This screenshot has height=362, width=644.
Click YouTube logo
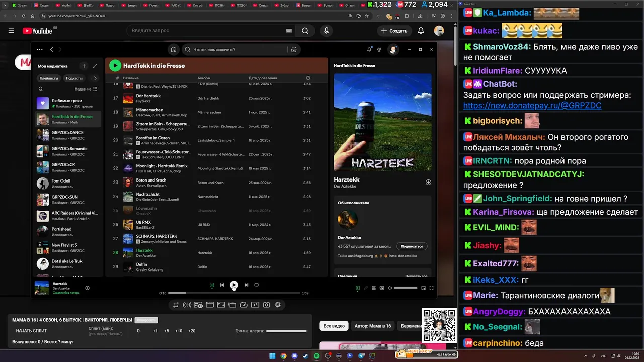pyautogui.click(x=37, y=31)
